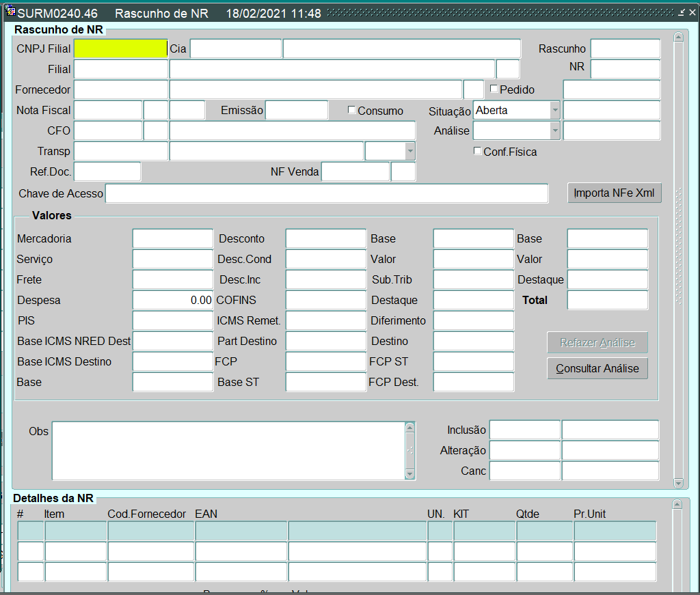Click the Fornecedor code field
Image resolution: width=700 pixels, height=595 pixels.
click(120, 89)
